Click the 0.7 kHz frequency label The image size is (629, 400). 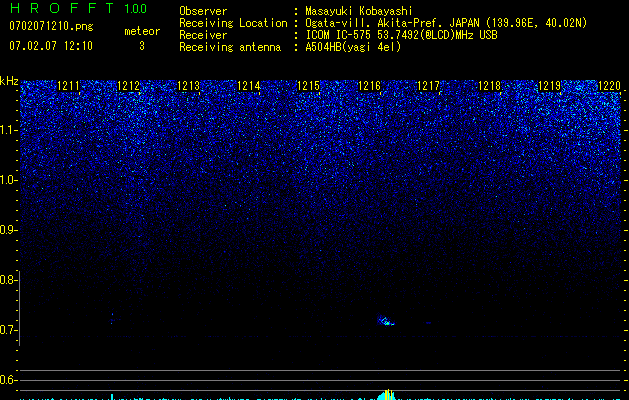pos(8,330)
